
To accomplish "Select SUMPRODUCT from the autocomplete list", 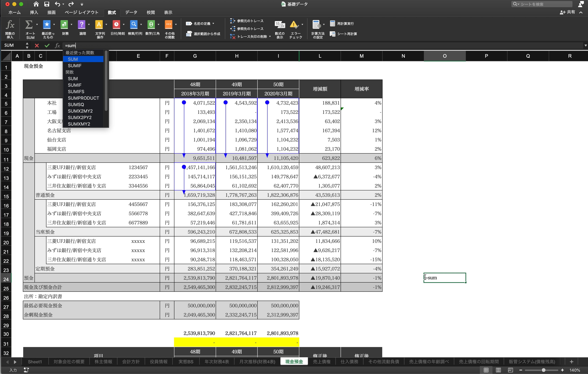I will point(83,98).
